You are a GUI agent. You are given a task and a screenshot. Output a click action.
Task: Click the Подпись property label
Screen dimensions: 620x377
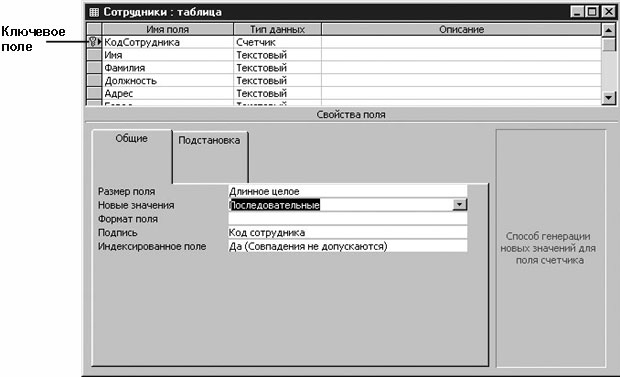point(117,233)
